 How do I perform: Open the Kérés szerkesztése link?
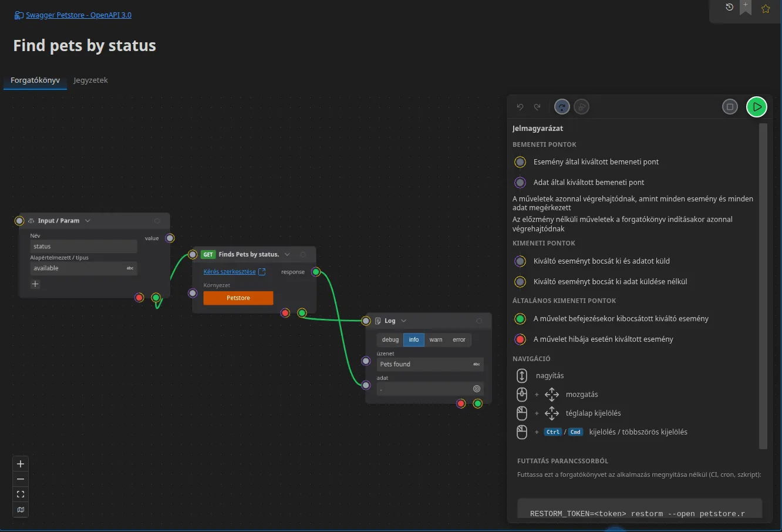tap(230, 272)
